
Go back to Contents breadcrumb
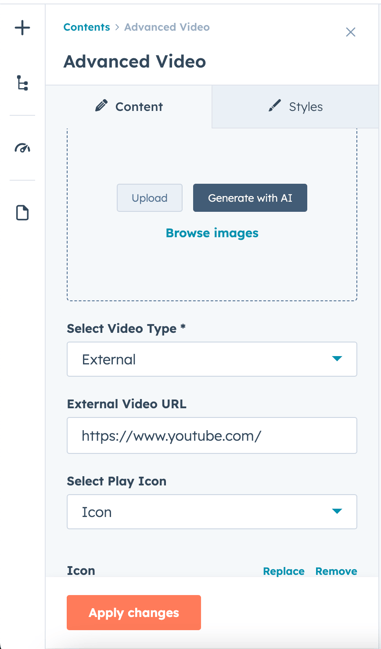86,27
